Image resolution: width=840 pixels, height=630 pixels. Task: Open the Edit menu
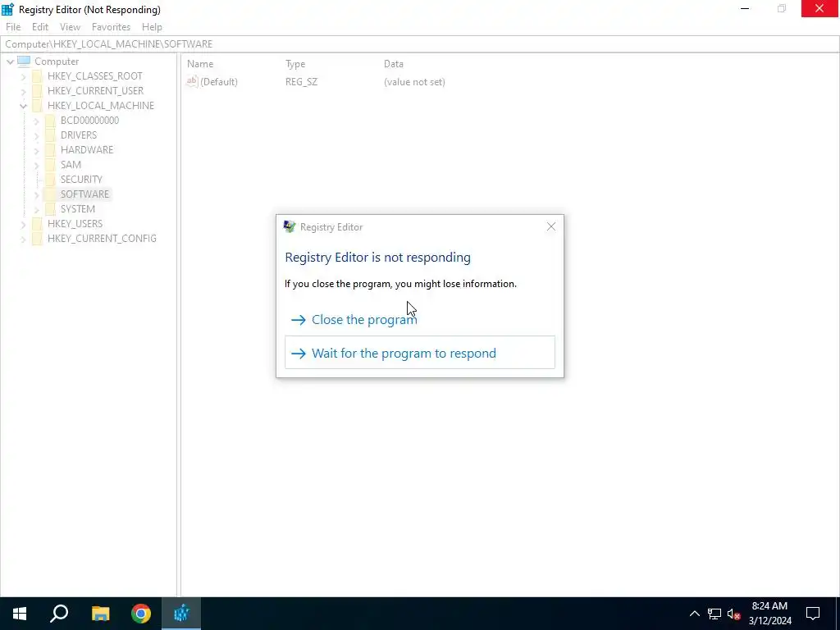coord(40,27)
